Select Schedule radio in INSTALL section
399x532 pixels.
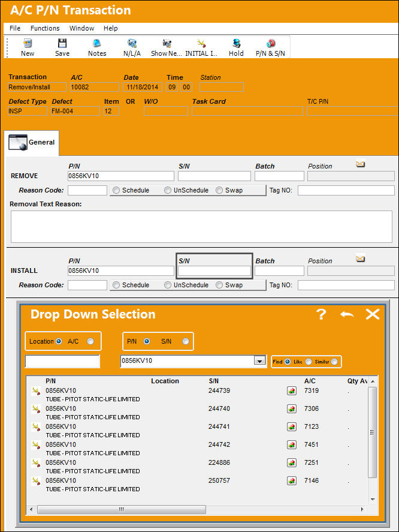(x=116, y=285)
